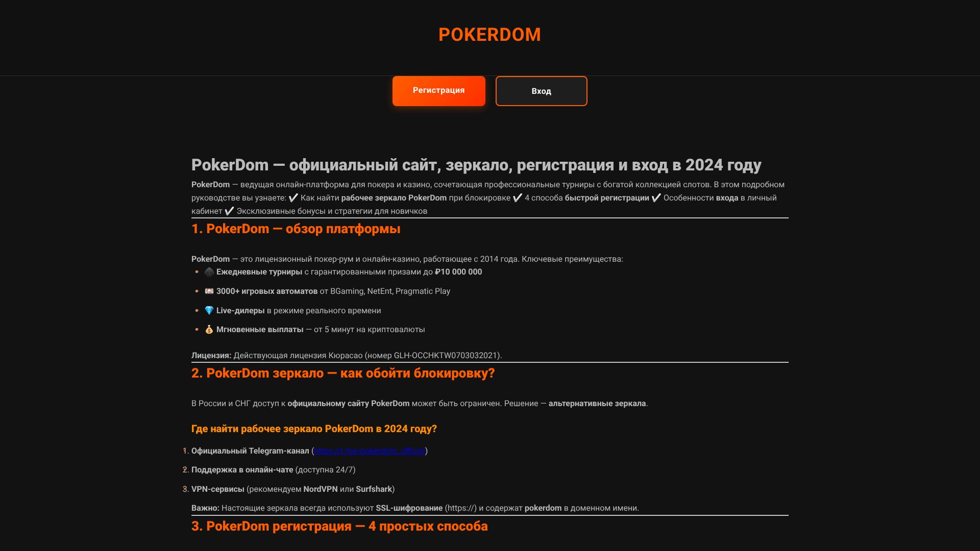Viewport: 980px width, 551px height.
Task: Select heading '1. PokerDom — обзор платформы'
Action: tap(296, 229)
